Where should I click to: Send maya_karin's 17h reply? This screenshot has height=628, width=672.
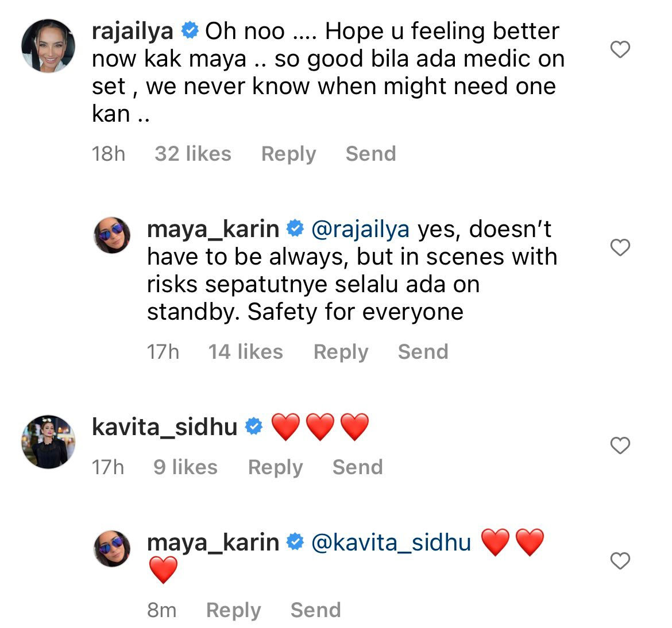pyautogui.click(x=423, y=351)
